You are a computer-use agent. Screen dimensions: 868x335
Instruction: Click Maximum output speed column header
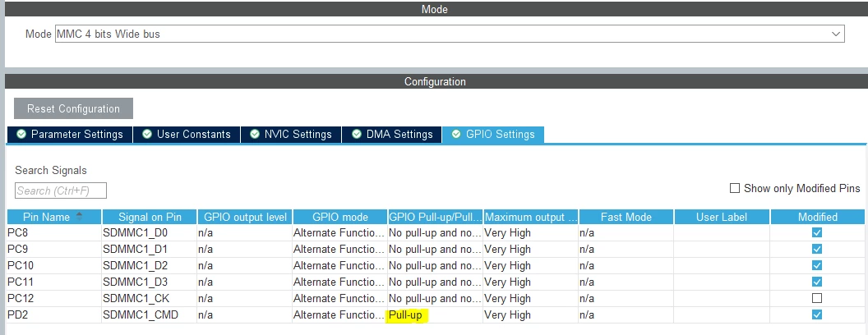pos(531,217)
